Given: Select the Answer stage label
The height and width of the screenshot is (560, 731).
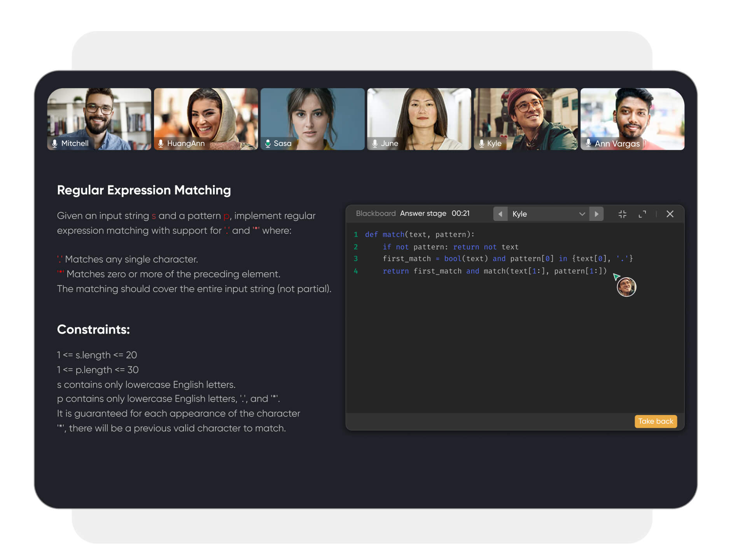Looking at the screenshot, I should (x=423, y=213).
